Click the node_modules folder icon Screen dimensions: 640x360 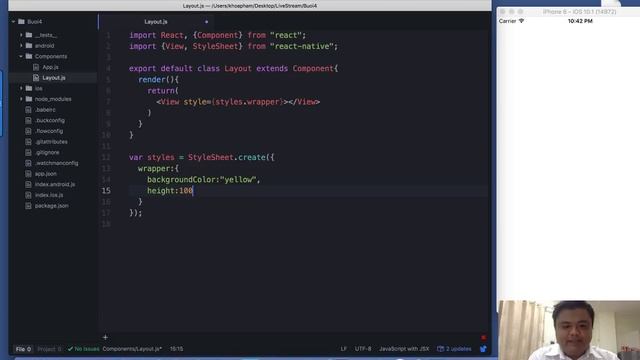pyautogui.click(x=29, y=99)
